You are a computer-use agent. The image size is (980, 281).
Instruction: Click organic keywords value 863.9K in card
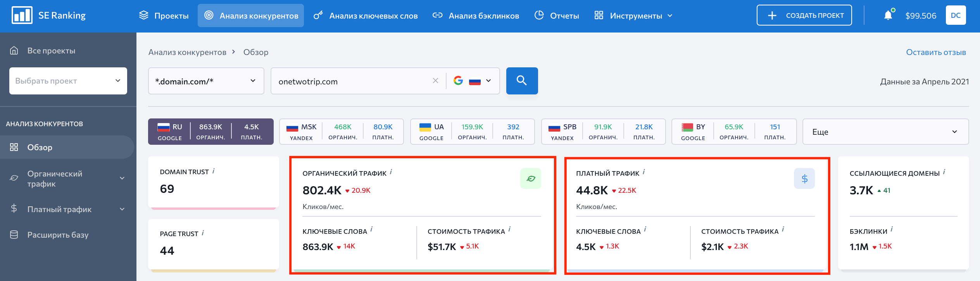pyautogui.click(x=318, y=247)
